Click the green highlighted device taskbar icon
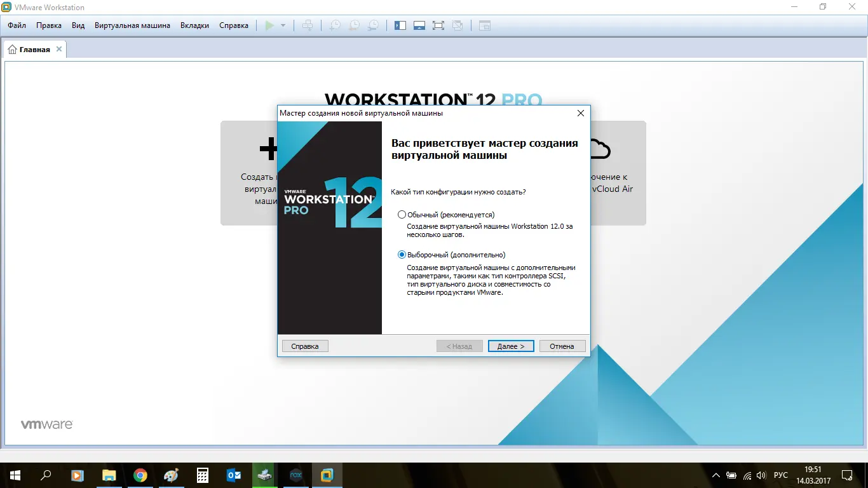This screenshot has height=488, width=868. 265,475
